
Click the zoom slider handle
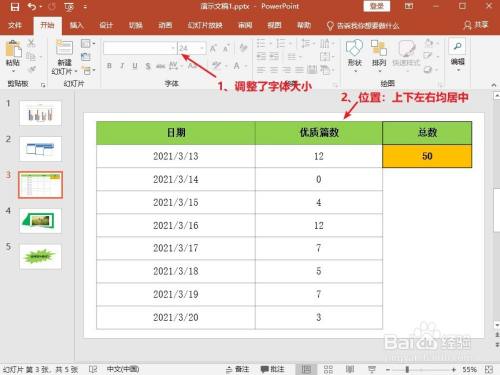pos(407,369)
